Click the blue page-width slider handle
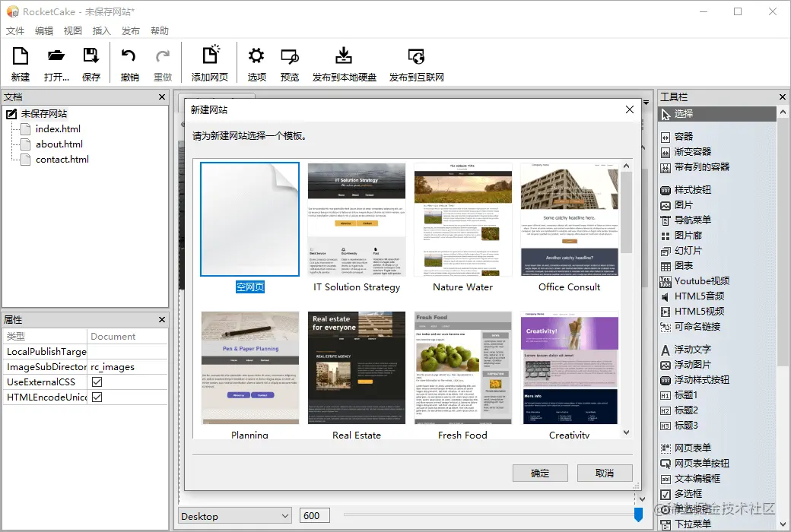 coord(638,515)
